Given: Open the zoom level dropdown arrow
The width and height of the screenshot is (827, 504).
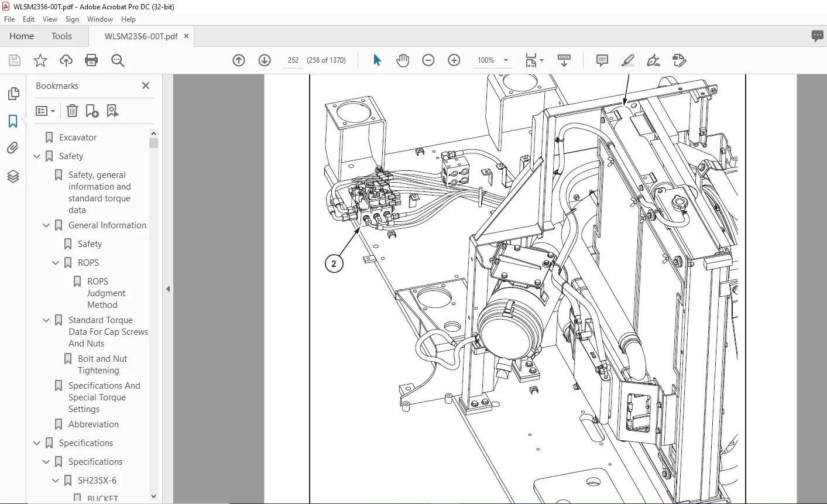Looking at the screenshot, I should coord(506,60).
